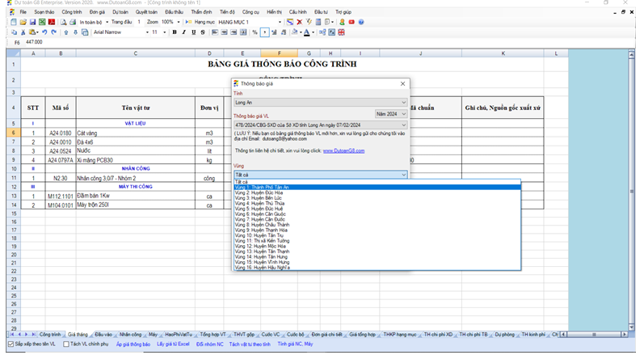Open the 'In toàn bộ' print dropdown
Viewport: 644px width, 355px height.
107,22
